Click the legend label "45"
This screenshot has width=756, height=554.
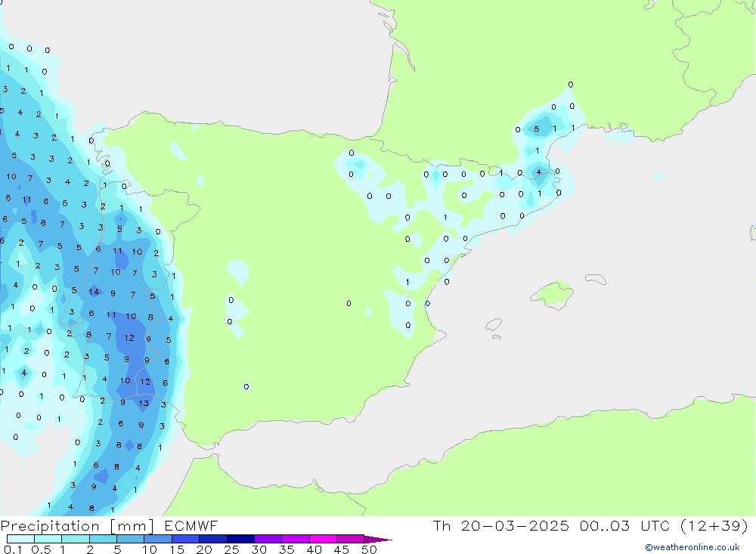pos(342,549)
